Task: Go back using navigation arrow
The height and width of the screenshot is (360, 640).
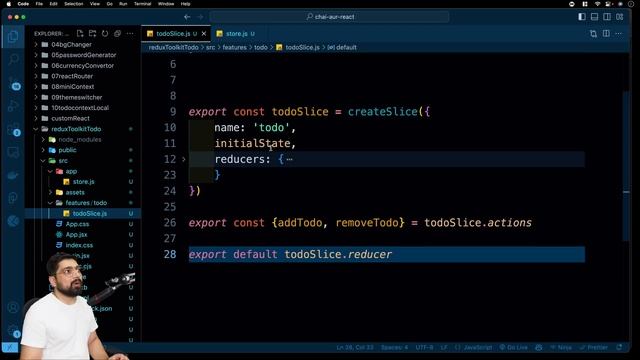Action: pyautogui.click(x=187, y=17)
